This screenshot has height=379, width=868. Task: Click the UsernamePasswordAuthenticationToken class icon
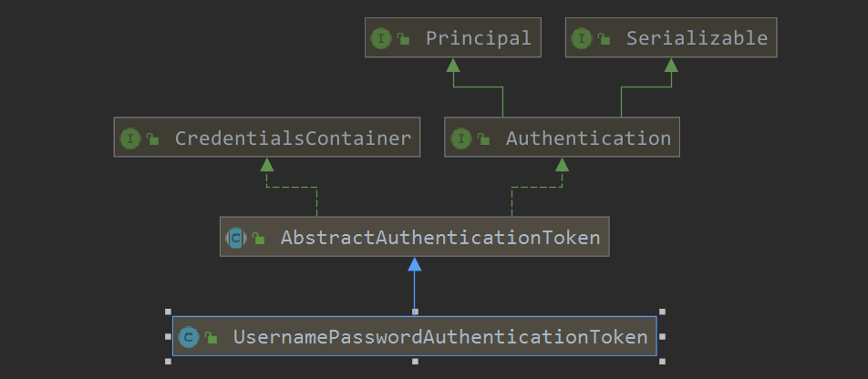pos(189,337)
